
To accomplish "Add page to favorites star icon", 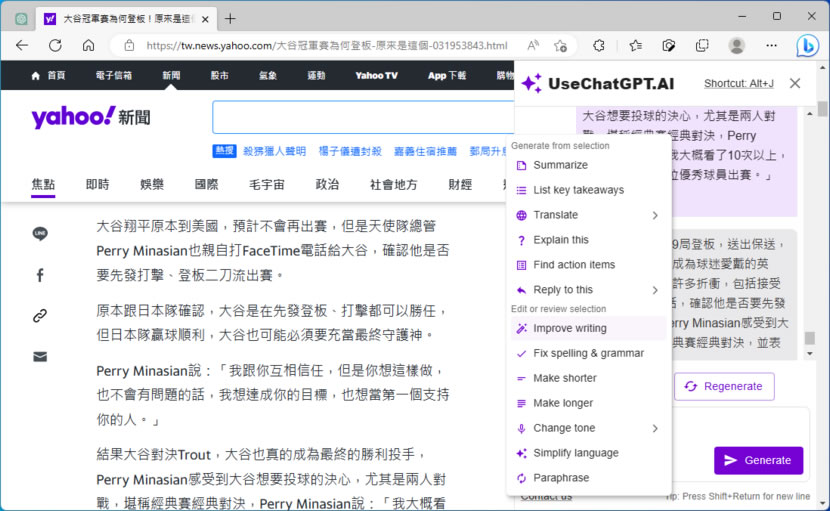I will click(561, 45).
